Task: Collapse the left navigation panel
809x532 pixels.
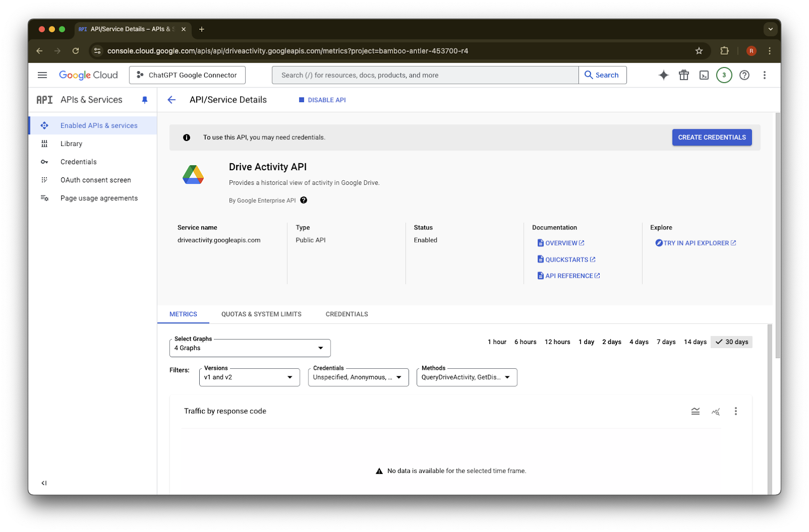Action: pyautogui.click(x=44, y=483)
